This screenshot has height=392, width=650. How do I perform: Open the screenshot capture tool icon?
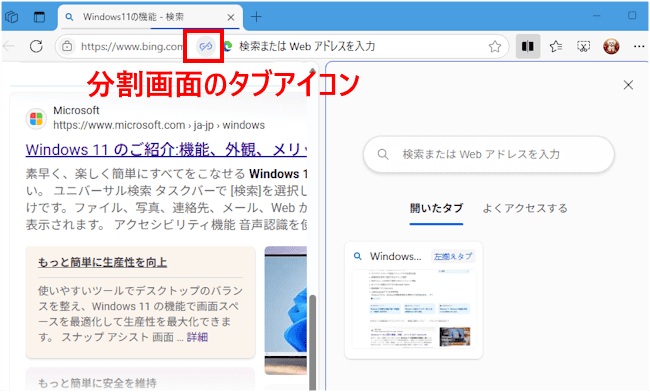[x=583, y=46]
